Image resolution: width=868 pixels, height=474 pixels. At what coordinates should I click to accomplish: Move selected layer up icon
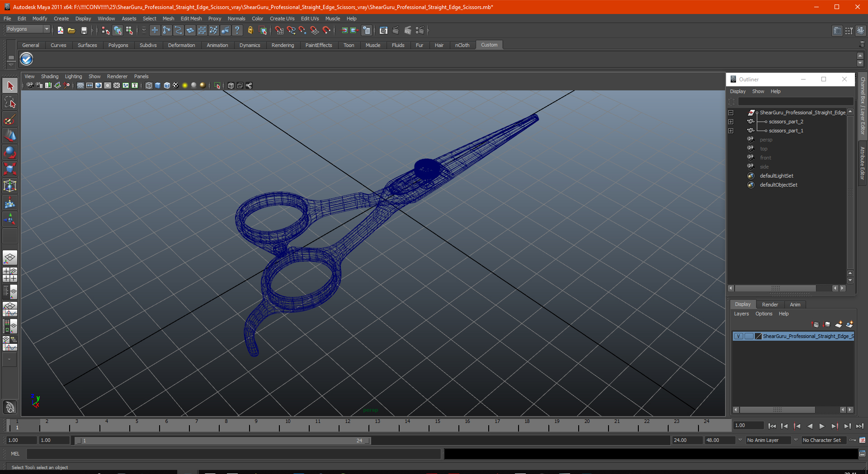pos(816,324)
